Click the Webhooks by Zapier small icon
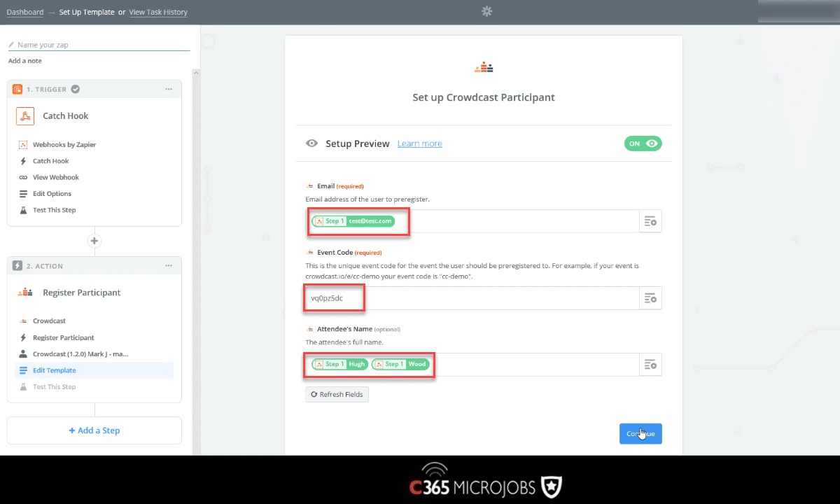Viewport: 840px width, 504px height. coord(23,145)
